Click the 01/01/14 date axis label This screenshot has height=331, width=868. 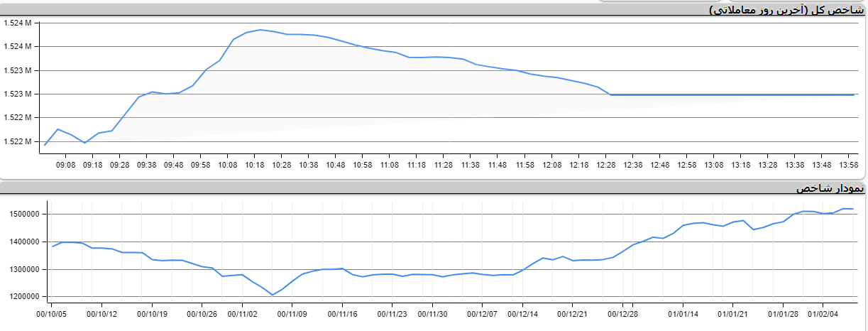[684, 313]
